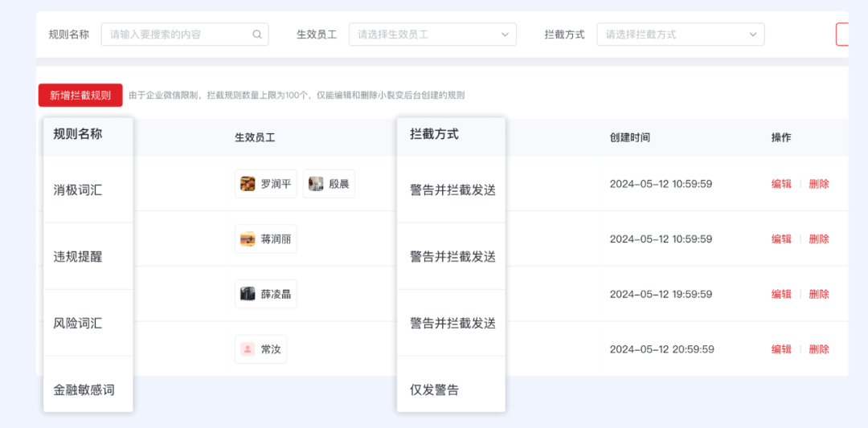This screenshot has width=868, height=428.
Task: Click 罗润平's avatar thumbnail
Action: pyautogui.click(x=248, y=184)
